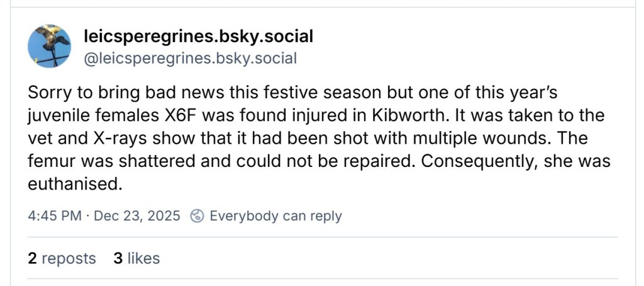Click the bold number 2 before reposts
The width and height of the screenshot is (644, 286).
point(32,258)
